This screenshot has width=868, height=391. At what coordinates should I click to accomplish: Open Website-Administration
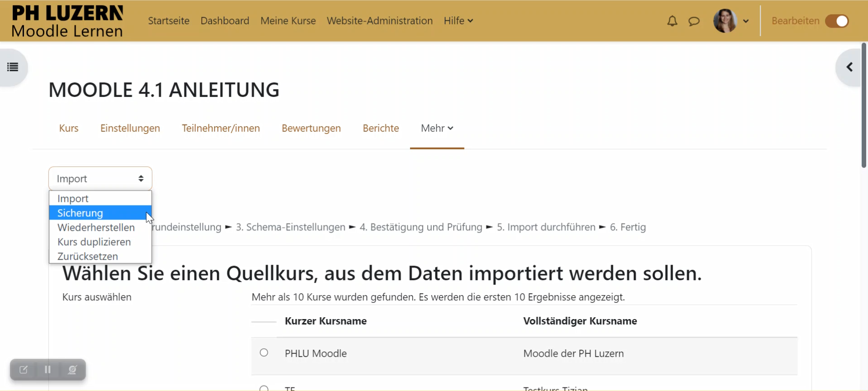click(380, 21)
